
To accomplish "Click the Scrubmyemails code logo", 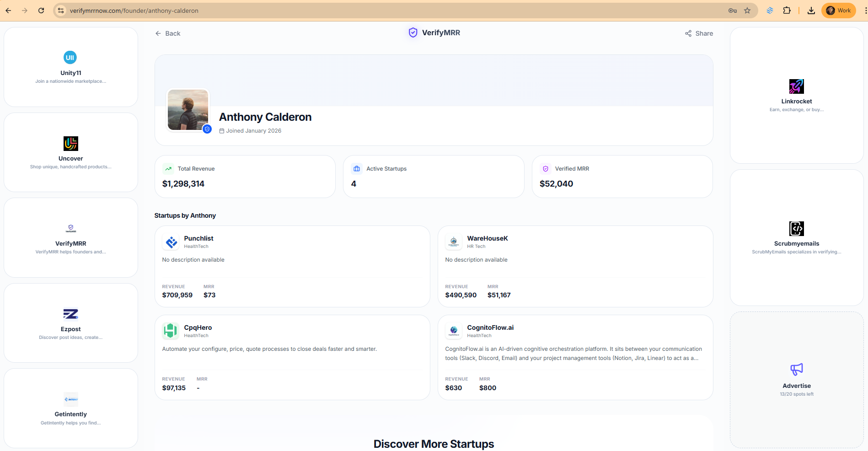I will [797, 229].
